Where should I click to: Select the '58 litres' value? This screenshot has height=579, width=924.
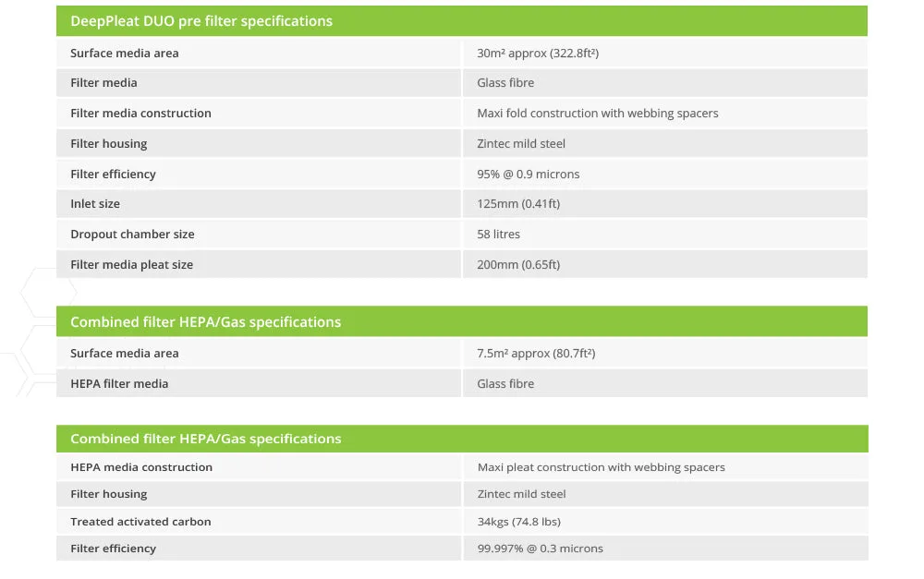click(499, 235)
